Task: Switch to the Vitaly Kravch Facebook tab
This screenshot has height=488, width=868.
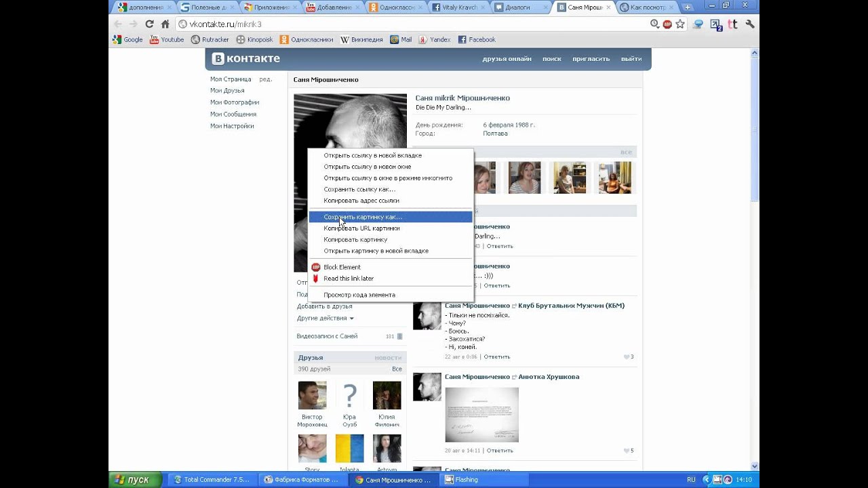Action: tap(458, 7)
